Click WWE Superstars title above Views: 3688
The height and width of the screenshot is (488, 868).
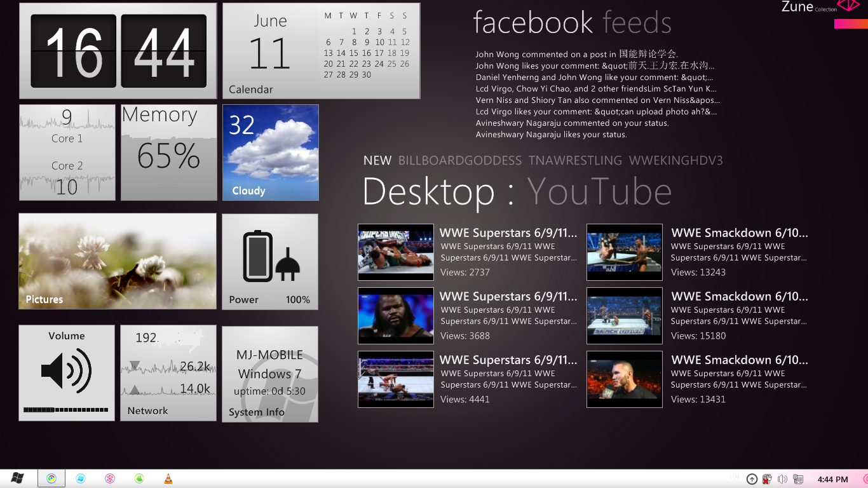508,297
